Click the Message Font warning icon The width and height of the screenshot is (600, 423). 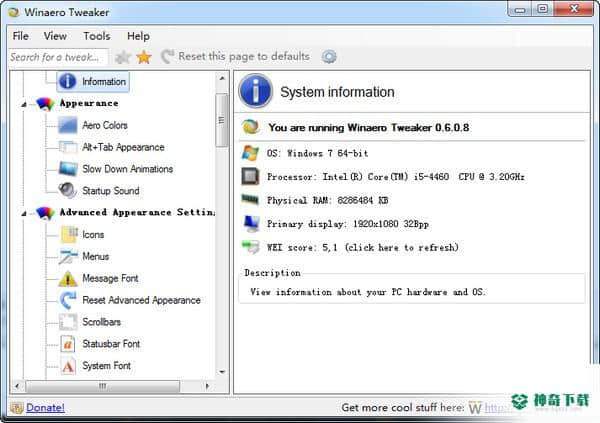point(68,279)
